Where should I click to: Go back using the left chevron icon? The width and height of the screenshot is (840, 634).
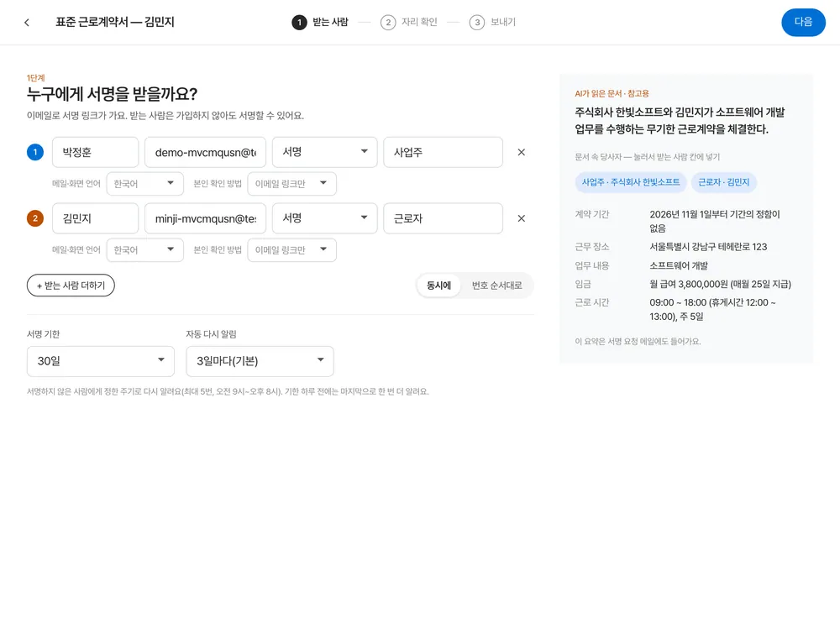[x=27, y=23]
